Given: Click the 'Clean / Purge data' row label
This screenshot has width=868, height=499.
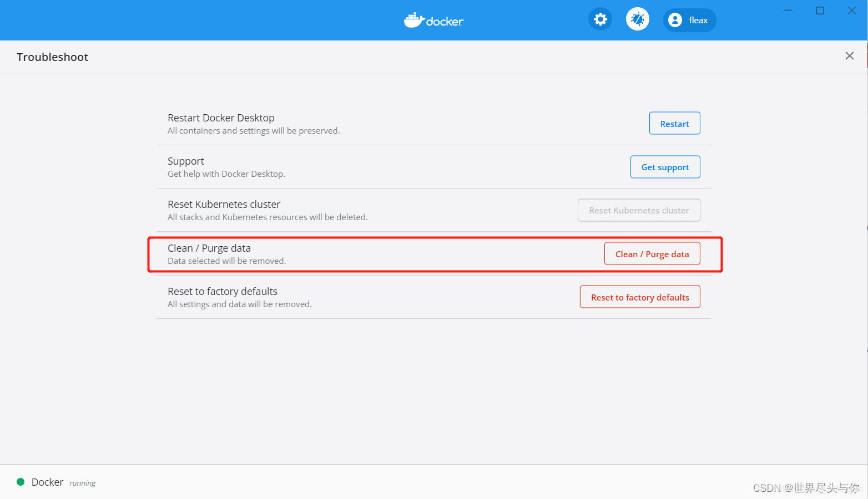Looking at the screenshot, I should pos(209,248).
